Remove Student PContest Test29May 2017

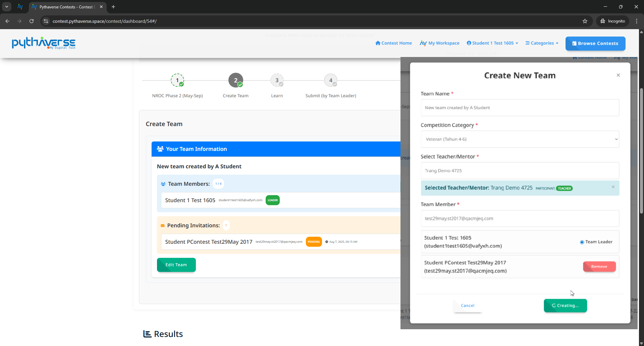click(599, 267)
